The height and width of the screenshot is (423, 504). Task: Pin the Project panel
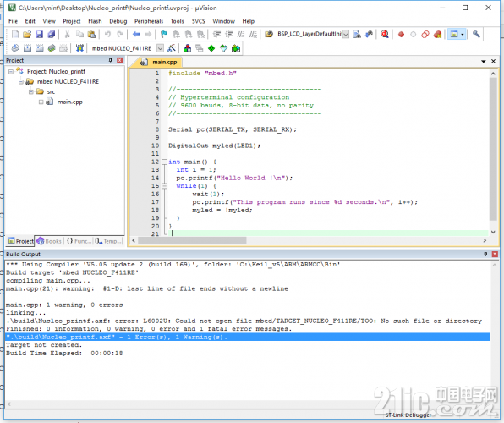pyautogui.click(x=111, y=60)
